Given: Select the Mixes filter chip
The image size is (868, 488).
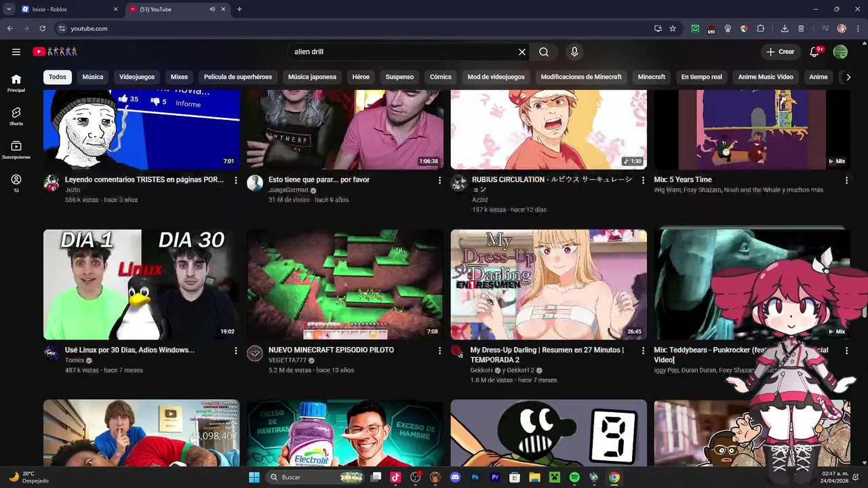Looking at the screenshot, I should pyautogui.click(x=179, y=77).
